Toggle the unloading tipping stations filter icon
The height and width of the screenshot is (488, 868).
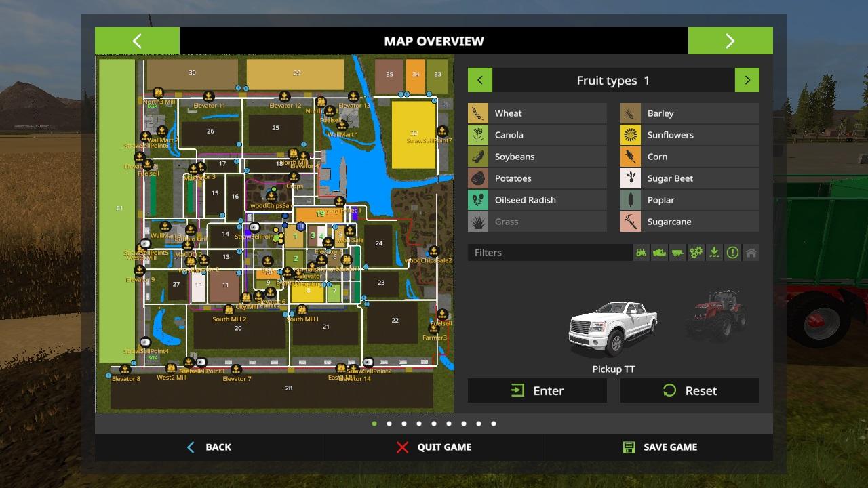click(x=714, y=253)
